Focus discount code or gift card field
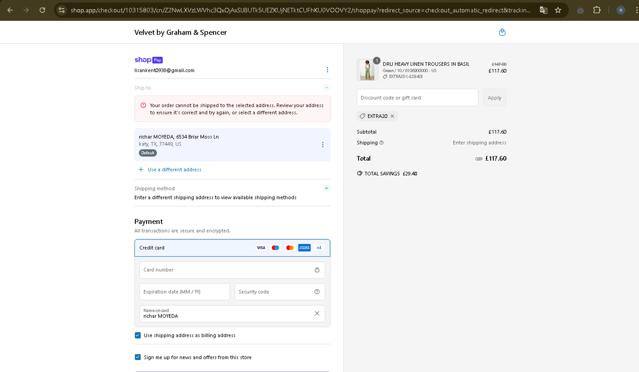This screenshot has width=639, height=372. tap(417, 98)
